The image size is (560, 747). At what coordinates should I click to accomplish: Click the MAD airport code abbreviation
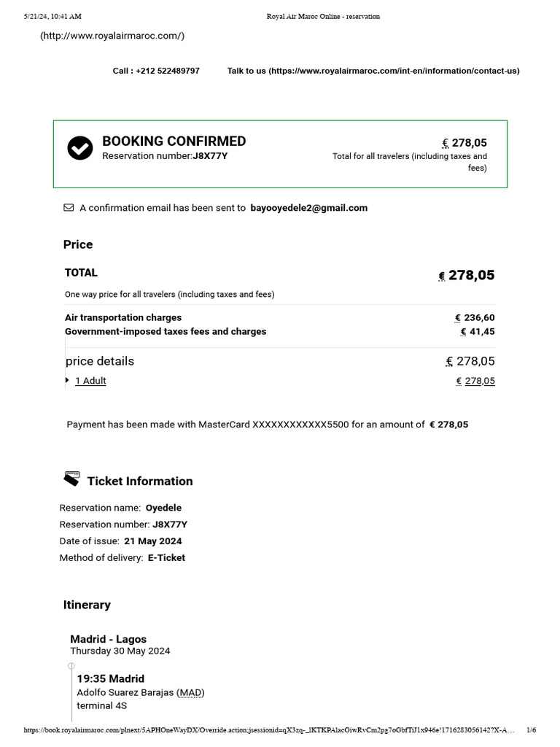[191, 692]
